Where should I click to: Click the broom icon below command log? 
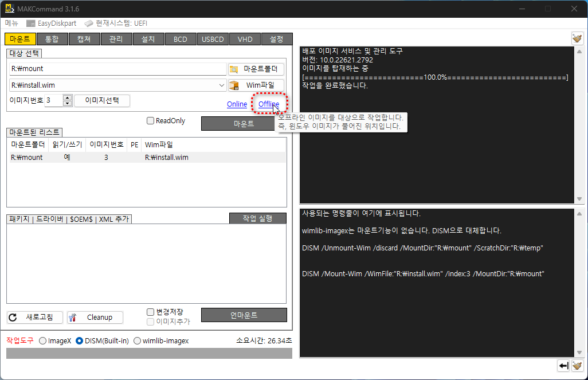point(577,365)
